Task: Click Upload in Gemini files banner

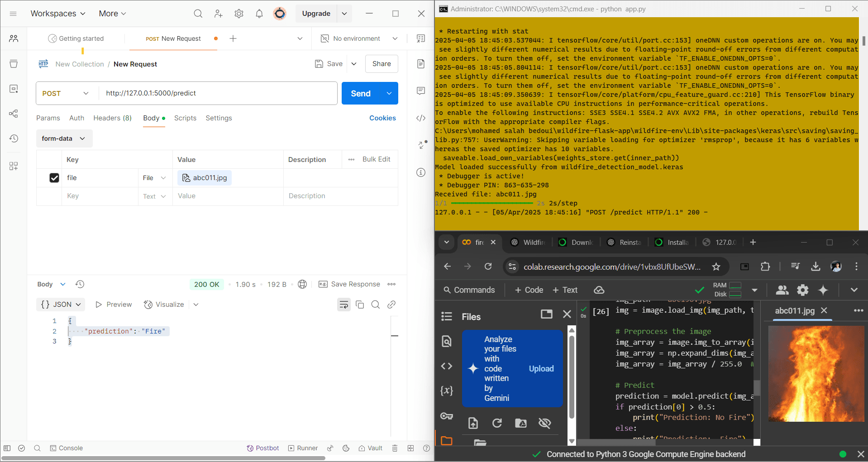Action: pyautogui.click(x=541, y=369)
